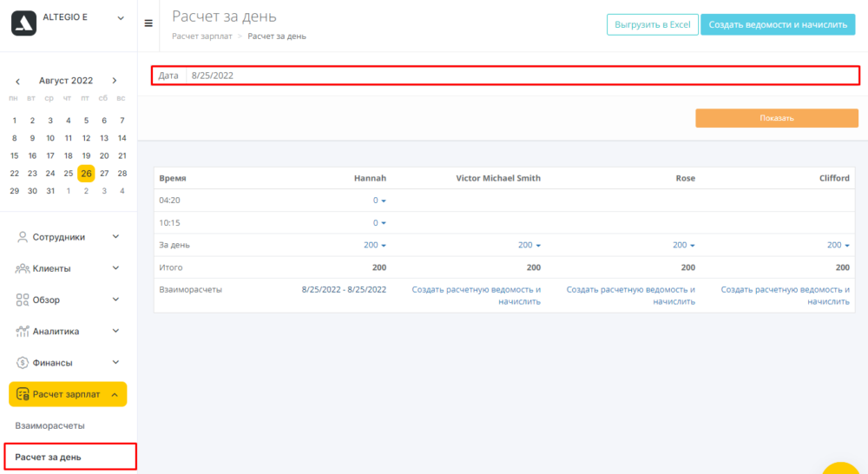Toggle the hamburger menu icon

click(148, 23)
